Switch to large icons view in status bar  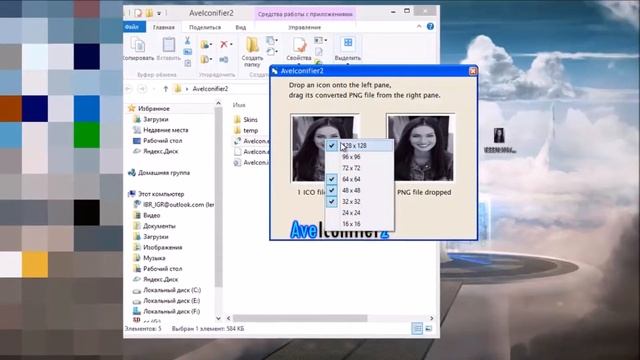tap(429, 328)
